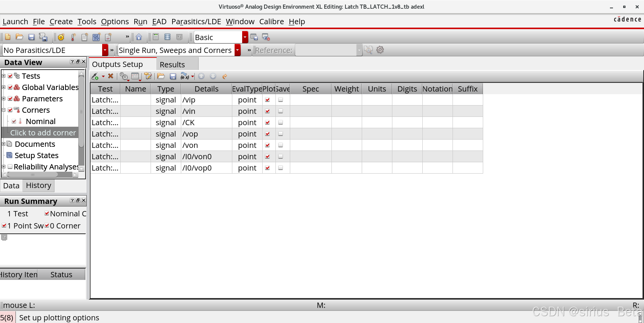Screen dimensions: 644x323
Task: Uncheck Plot for the /vip signal
Action: (268, 100)
